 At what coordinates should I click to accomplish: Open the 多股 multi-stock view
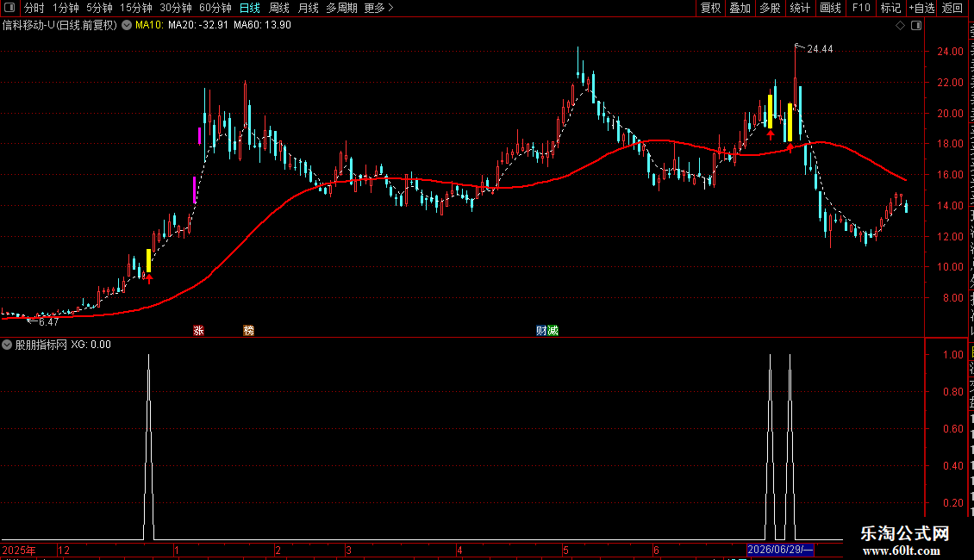(770, 8)
